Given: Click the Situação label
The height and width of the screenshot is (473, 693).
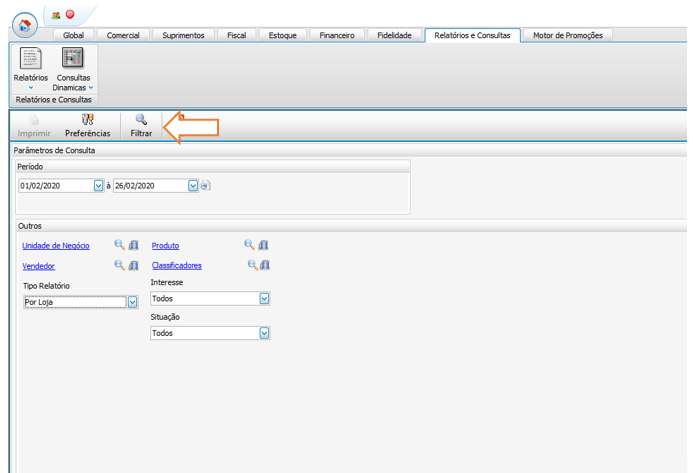Looking at the screenshot, I should tap(165, 317).
